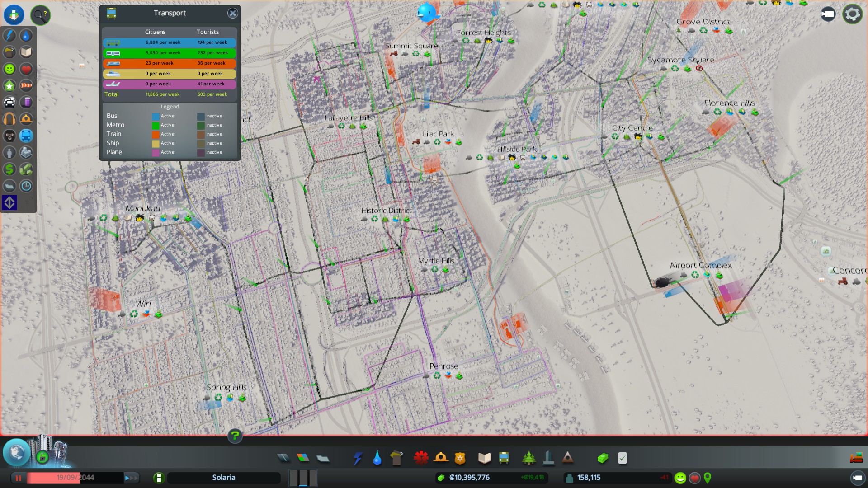Change simulation speed arrows
Viewport: 868px width, 488px height.
132,478
